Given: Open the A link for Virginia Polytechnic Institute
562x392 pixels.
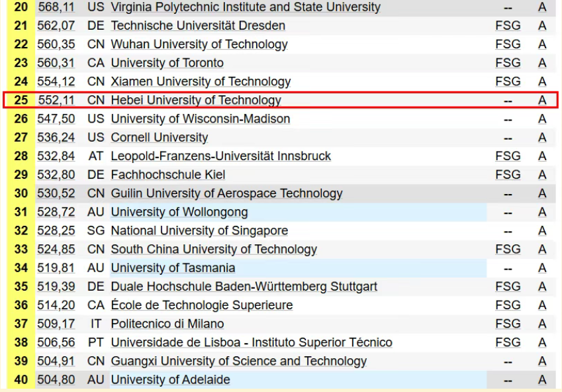Looking at the screenshot, I should 542,7.
